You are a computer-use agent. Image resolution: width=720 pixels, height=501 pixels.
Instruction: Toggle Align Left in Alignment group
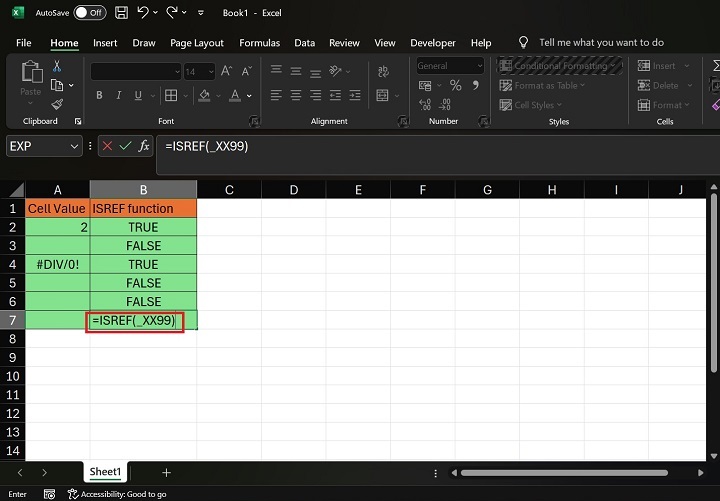tap(276, 95)
